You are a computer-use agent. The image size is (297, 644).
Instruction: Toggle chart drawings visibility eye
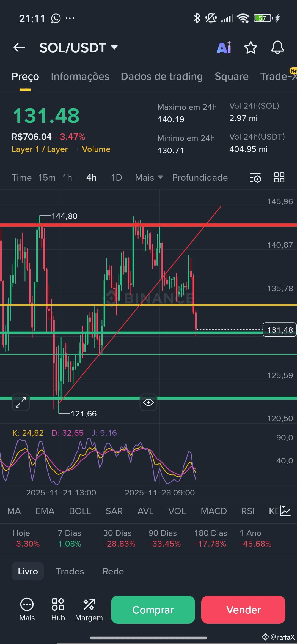[x=148, y=402]
